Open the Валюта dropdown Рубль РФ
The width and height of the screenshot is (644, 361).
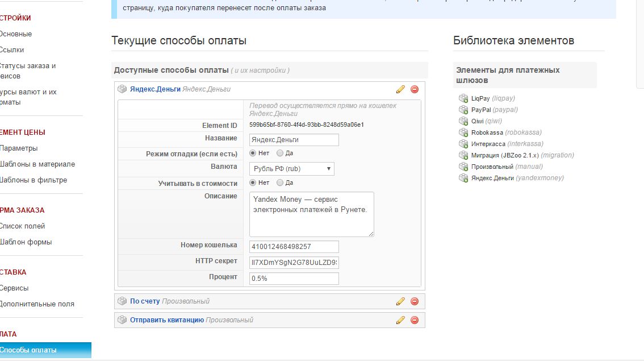coord(291,169)
